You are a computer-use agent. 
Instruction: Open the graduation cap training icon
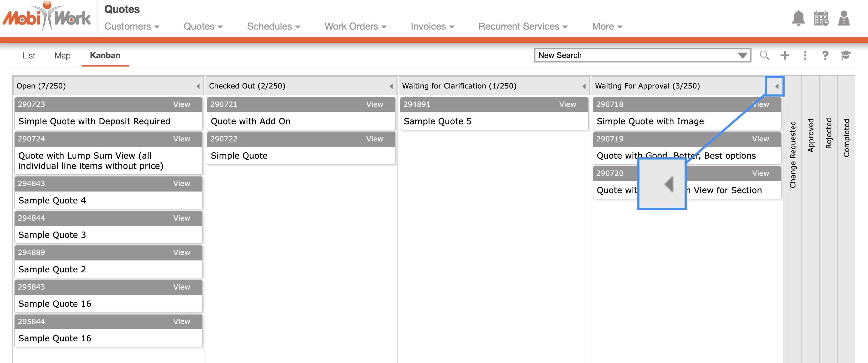click(x=845, y=55)
